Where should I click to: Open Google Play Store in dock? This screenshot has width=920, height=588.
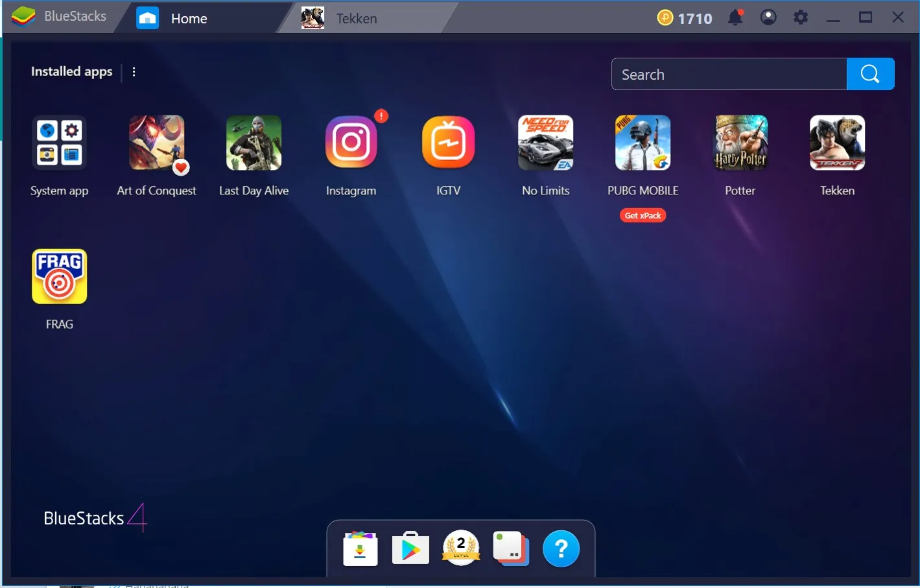point(410,549)
